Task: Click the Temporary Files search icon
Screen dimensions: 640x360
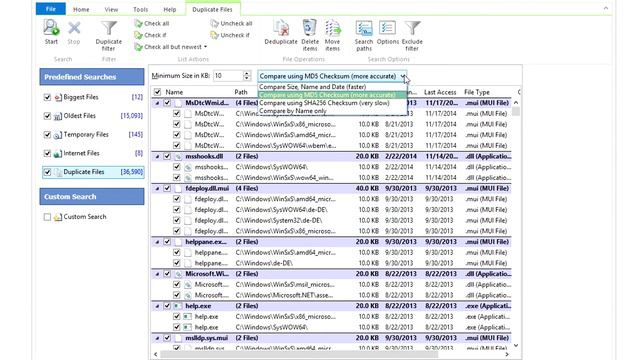Action: (x=58, y=135)
